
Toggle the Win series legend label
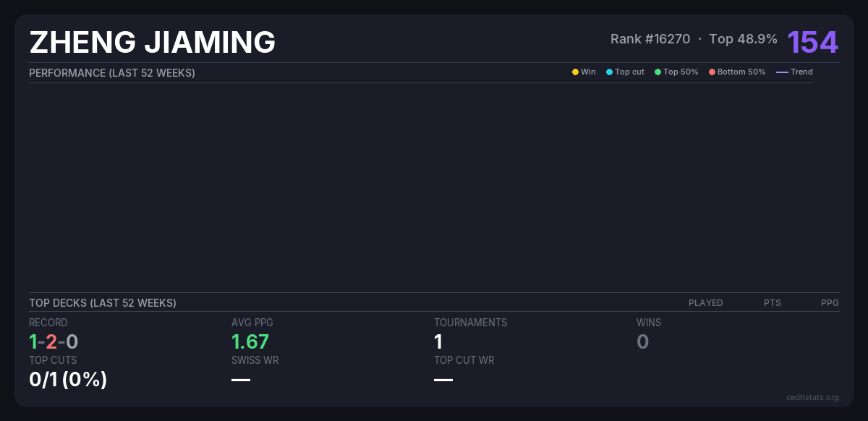point(588,72)
